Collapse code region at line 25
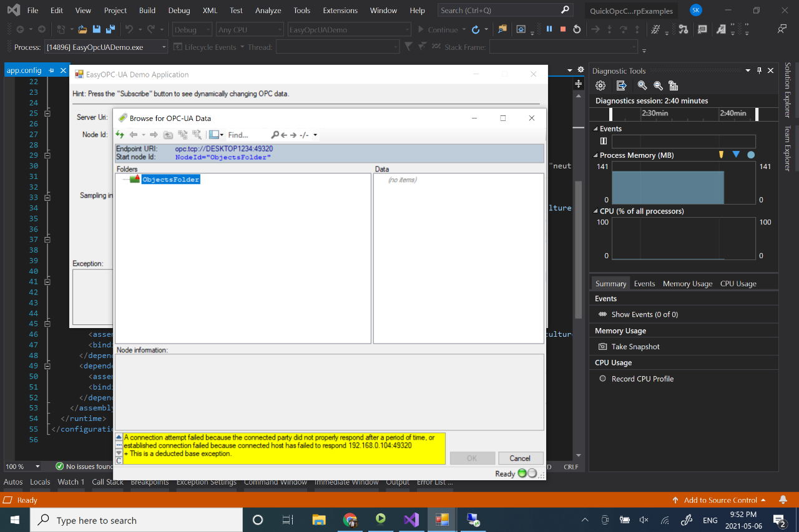This screenshot has height=532, width=799. pos(47,114)
